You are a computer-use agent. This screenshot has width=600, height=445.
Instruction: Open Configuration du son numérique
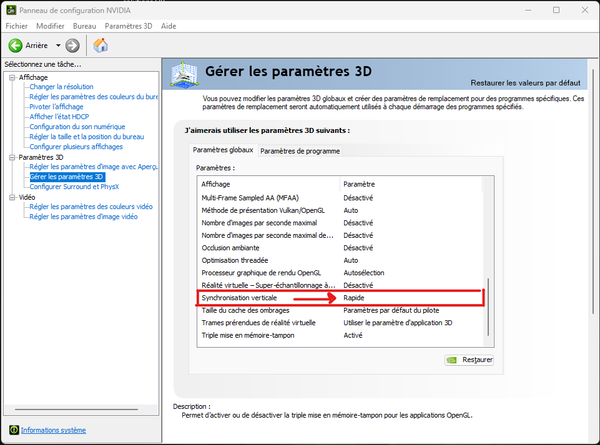pos(77,127)
